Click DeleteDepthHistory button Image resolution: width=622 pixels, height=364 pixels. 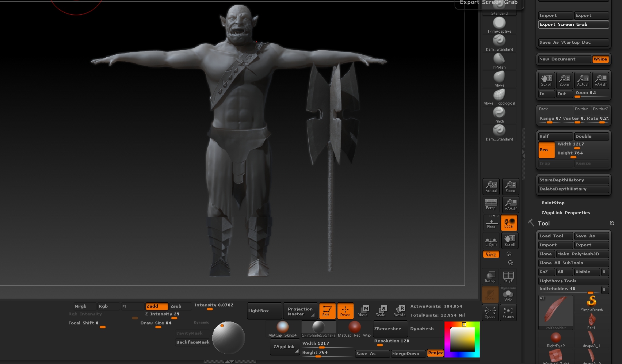tap(574, 189)
